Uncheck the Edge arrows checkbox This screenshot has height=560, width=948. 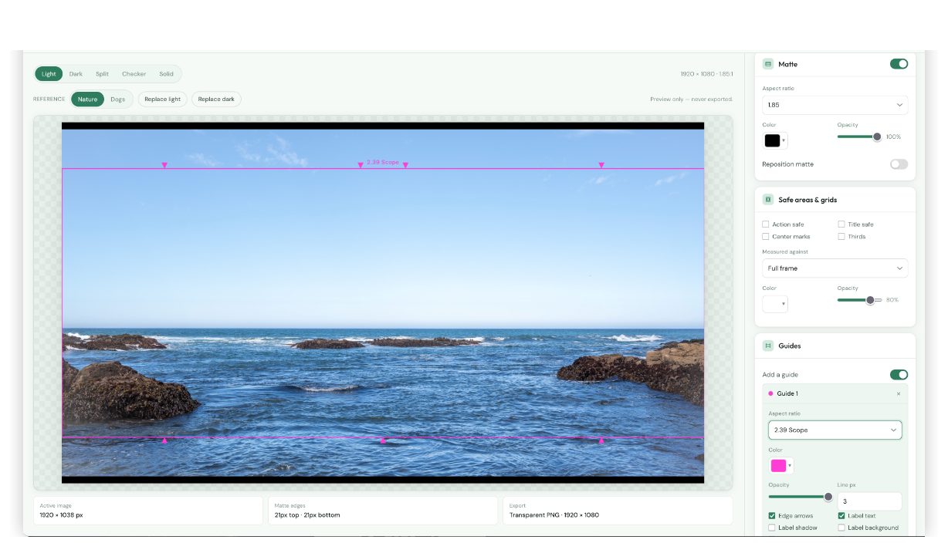pyautogui.click(x=772, y=516)
